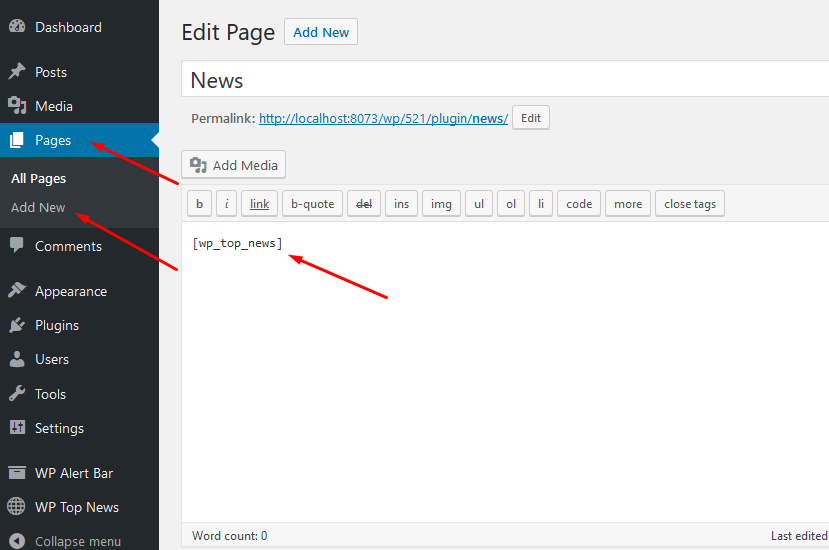Viewport: 829px width, 550px height.
Task: Click the ol quicktag button
Action: (511, 204)
